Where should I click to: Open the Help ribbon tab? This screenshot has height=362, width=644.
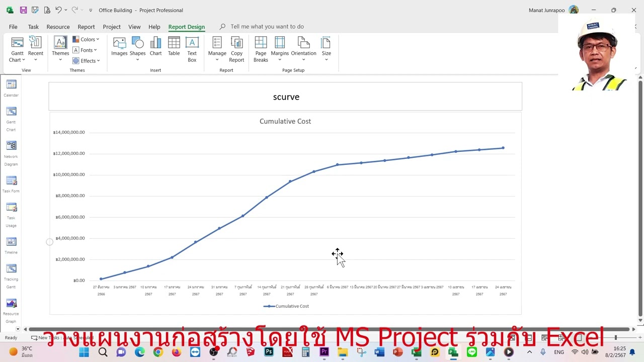pyautogui.click(x=154, y=27)
